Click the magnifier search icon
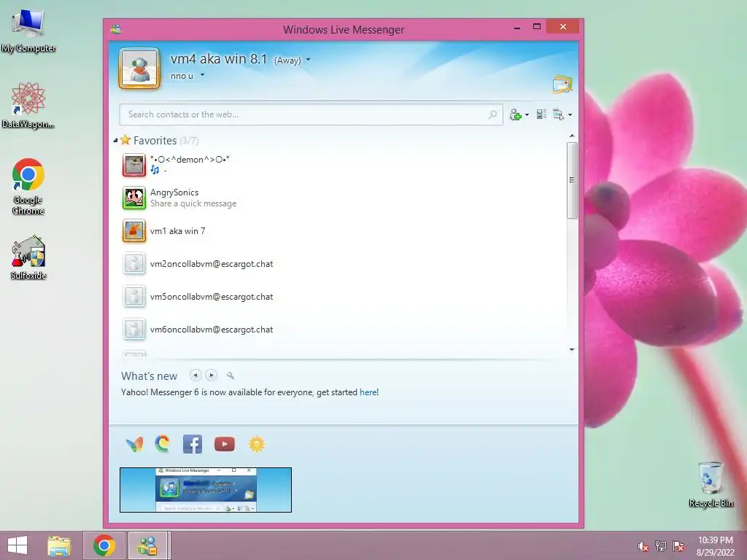This screenshot has height=560, width=747. tap(492, 114)
